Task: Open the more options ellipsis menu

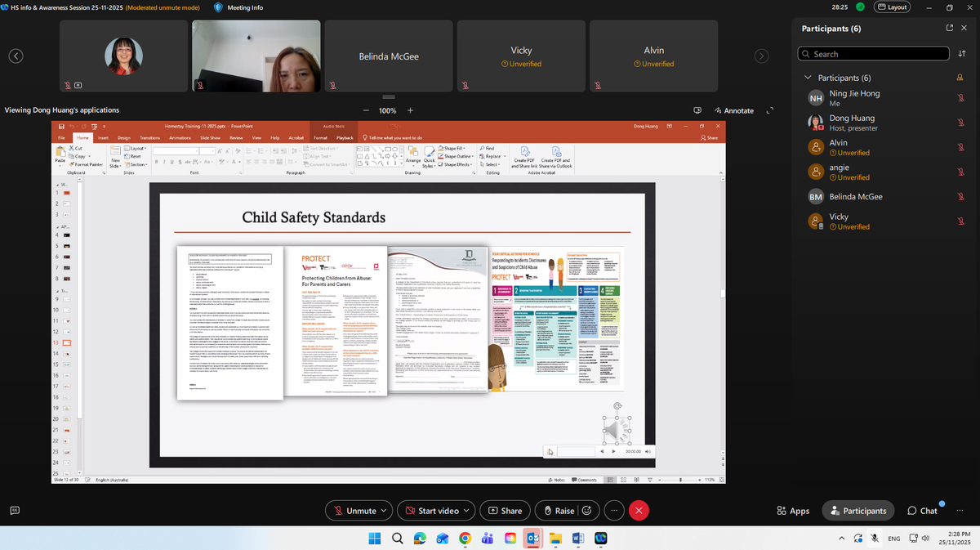Action: pyautogui.click(x=612, y=511)
